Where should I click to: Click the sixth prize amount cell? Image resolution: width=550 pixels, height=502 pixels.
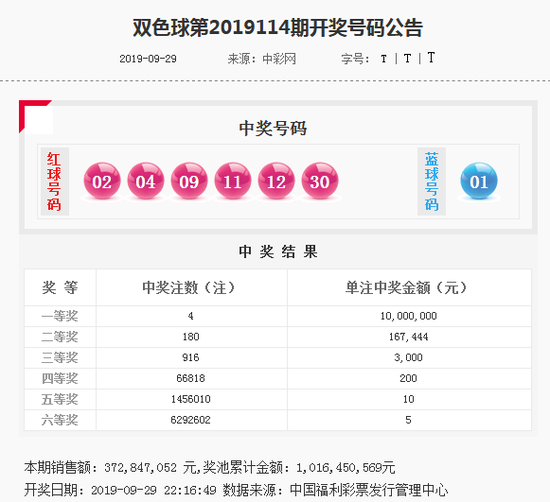409,420
